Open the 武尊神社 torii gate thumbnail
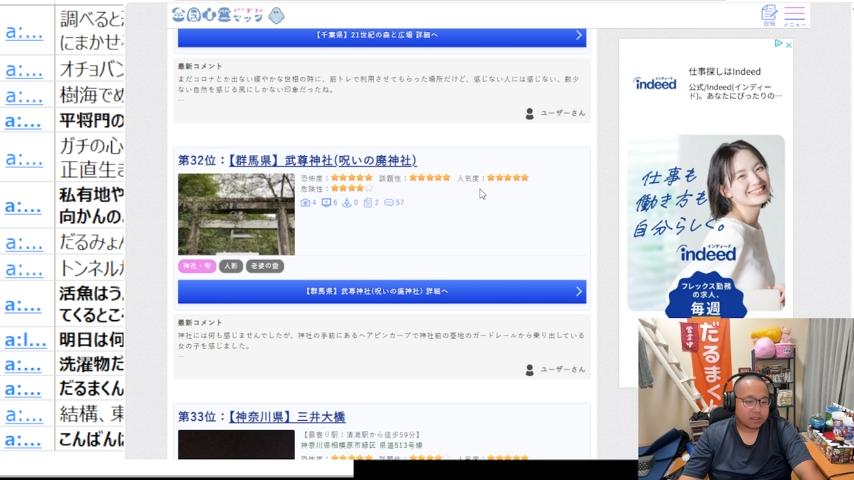Screen dimensions: 854x480 click(x=236, y=214)
